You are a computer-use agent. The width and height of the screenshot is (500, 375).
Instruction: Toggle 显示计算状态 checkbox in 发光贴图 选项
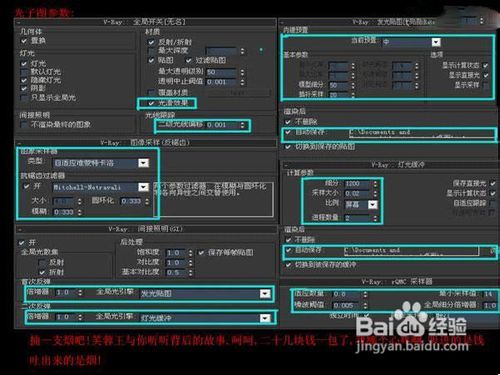click(485, 65)
